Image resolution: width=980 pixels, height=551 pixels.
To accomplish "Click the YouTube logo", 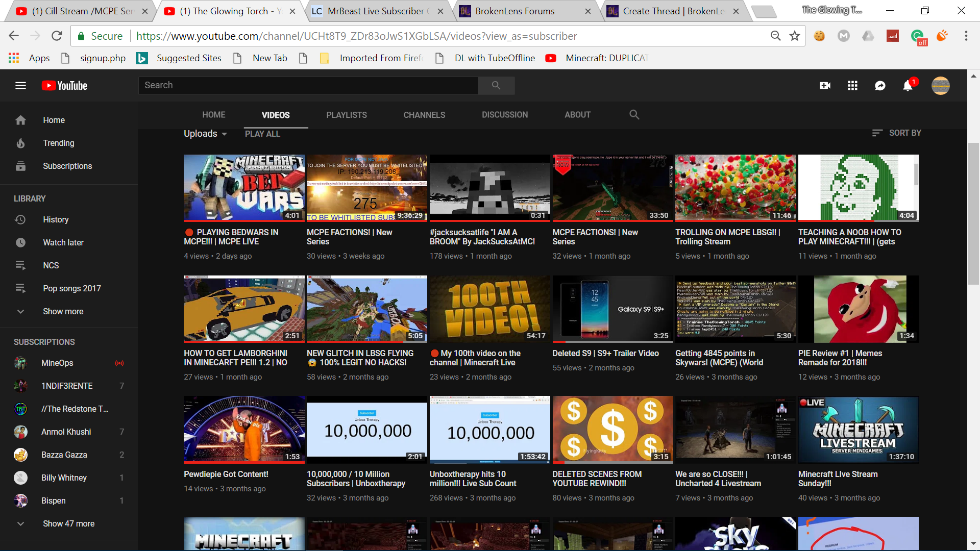I will 64,86.
